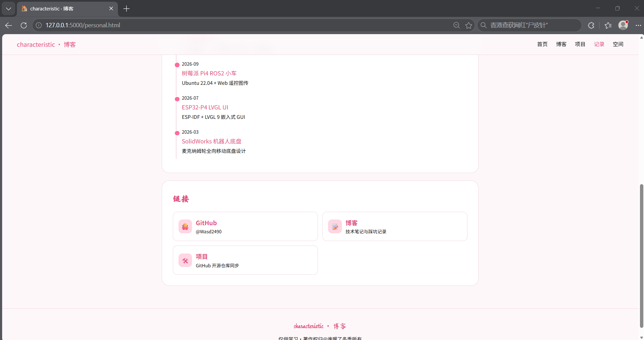Click the GitHub card icon
This screenshot has width=644, height=340.
(185, 227)
